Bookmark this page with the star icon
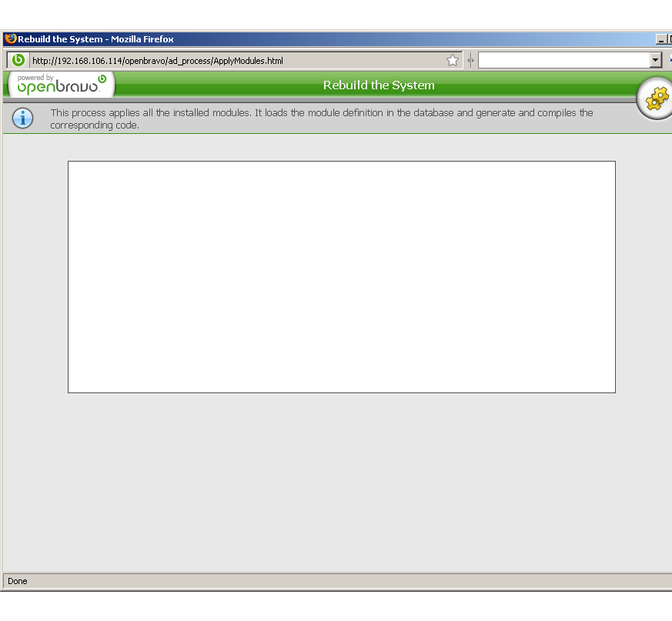Screen dimensions: 672x621 click(452, 61)
